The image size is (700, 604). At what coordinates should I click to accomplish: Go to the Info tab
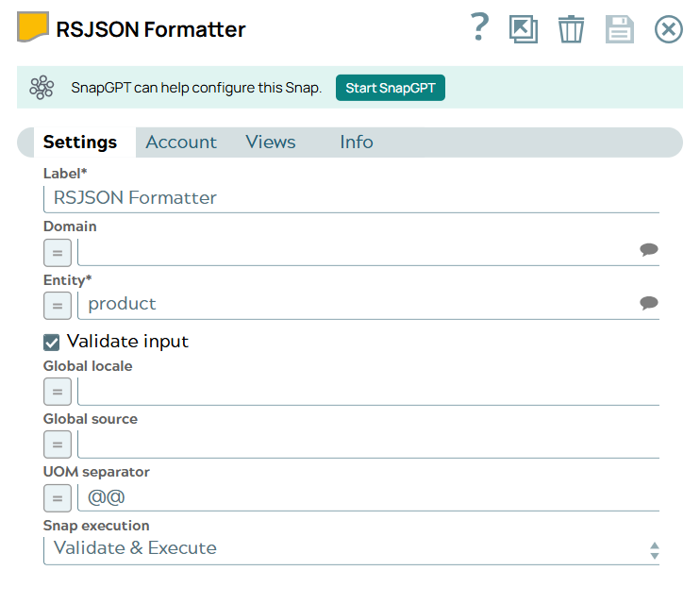click(357, 142)
